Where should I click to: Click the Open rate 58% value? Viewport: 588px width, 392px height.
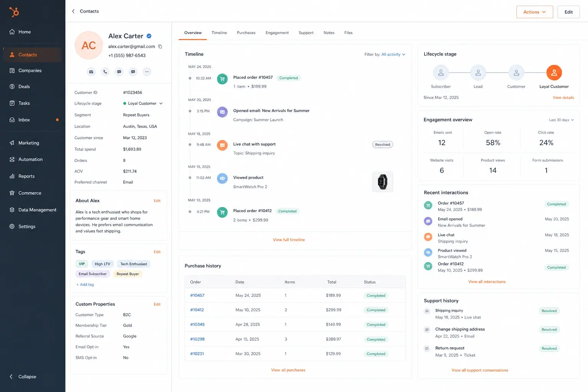point(493,143)
